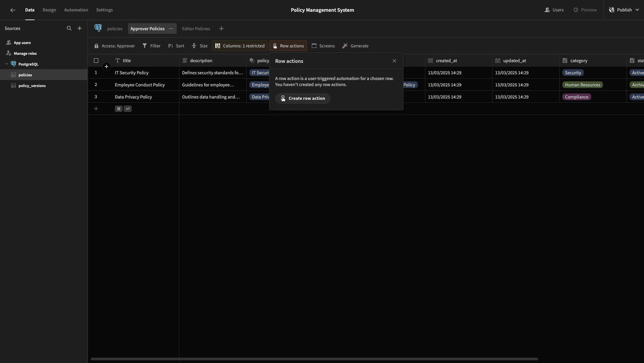This screenshot has width=644, height=363.
Task: Click the Human Resources category tag
Action: [x=583, y=85]
